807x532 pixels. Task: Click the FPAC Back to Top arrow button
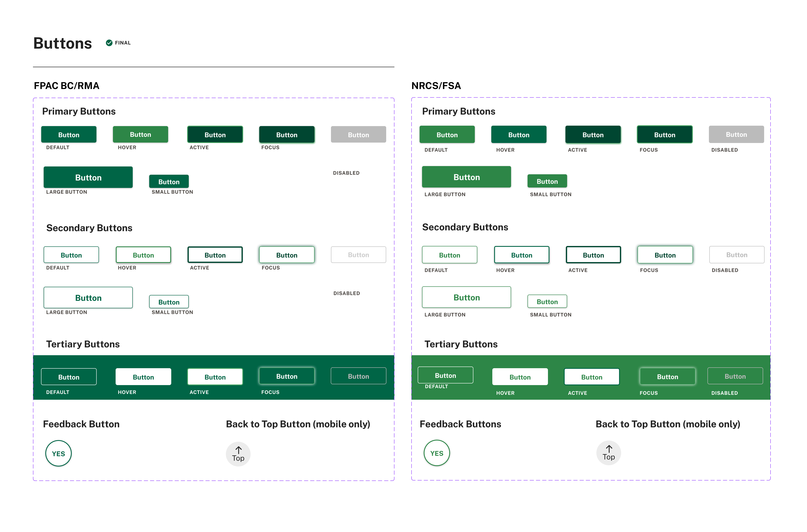click(x=238, y=454)
